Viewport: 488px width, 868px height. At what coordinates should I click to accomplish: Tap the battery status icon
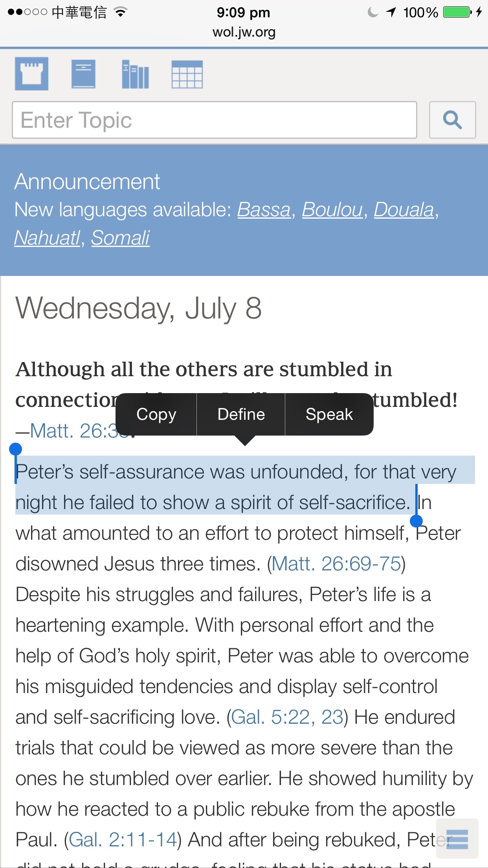[457, 13]
